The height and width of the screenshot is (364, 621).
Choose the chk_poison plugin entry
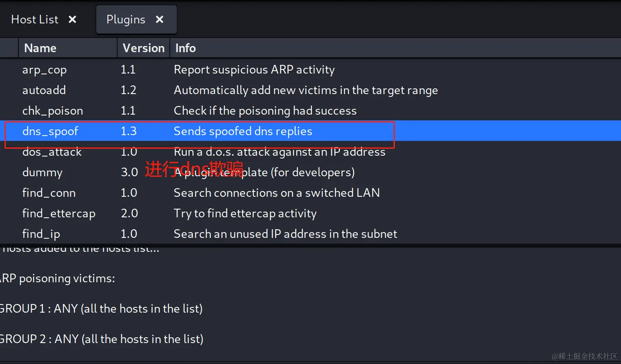[x=310, y=111]
